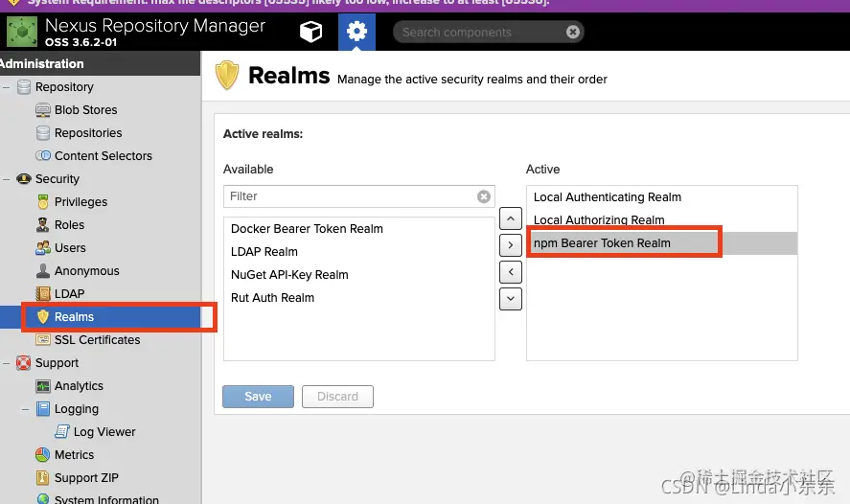Select LDAP Realm in Available list
Image resolution: width=850 pixels, height=504 pixels.
pyautogui.click(x=264, y=252)
